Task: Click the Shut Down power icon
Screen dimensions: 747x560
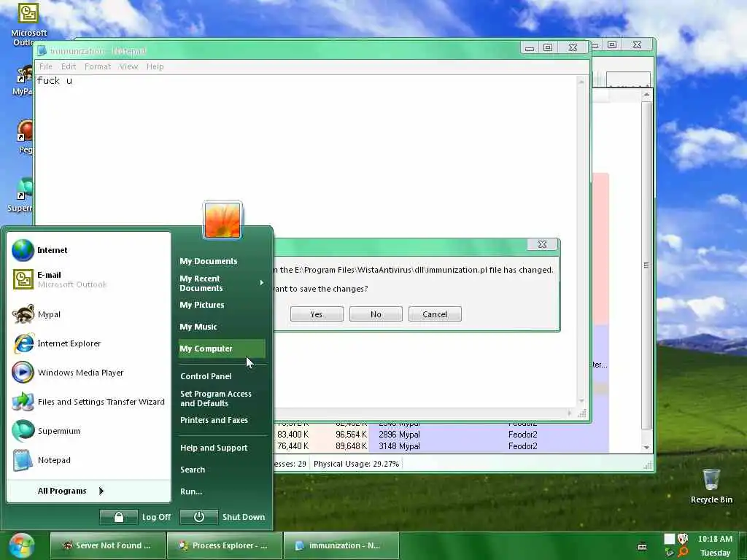Action: click(199, 517)
